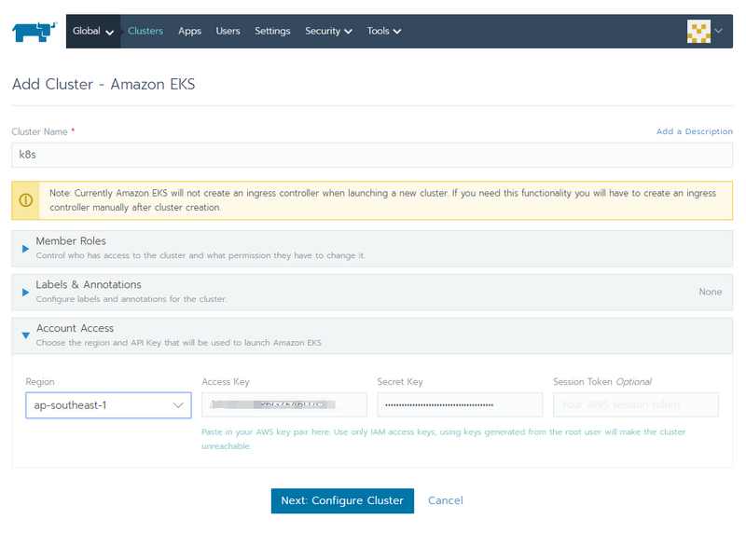Open the Apps menu item
The width and height of the screenshot is (746, 560).
pos(189,31)
